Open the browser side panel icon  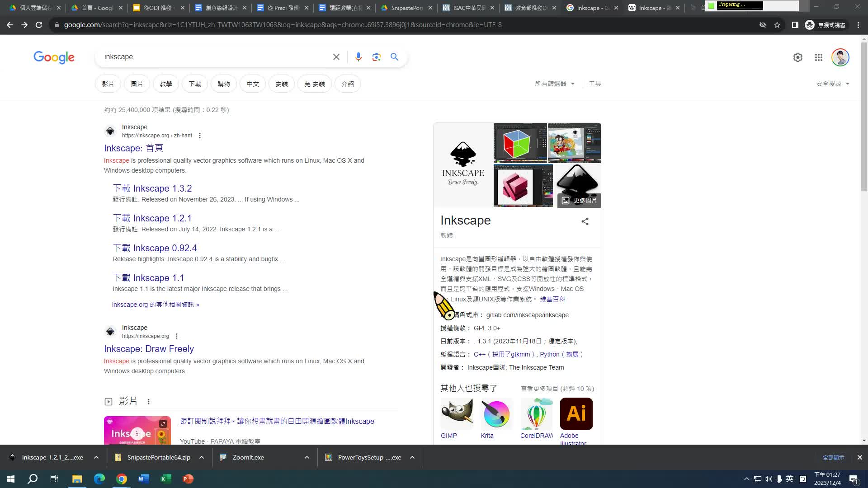[795, 25]
